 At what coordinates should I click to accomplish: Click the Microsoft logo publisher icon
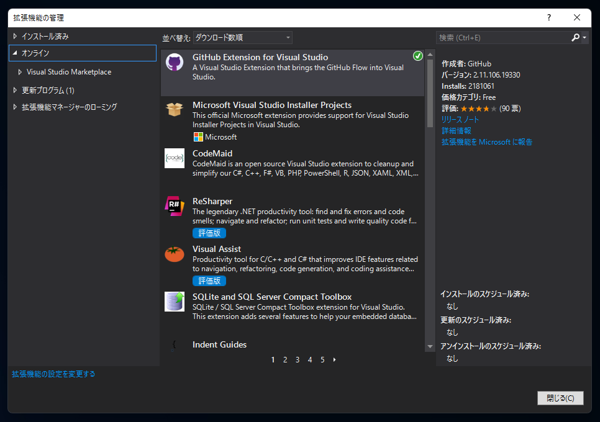coord(198,137)
